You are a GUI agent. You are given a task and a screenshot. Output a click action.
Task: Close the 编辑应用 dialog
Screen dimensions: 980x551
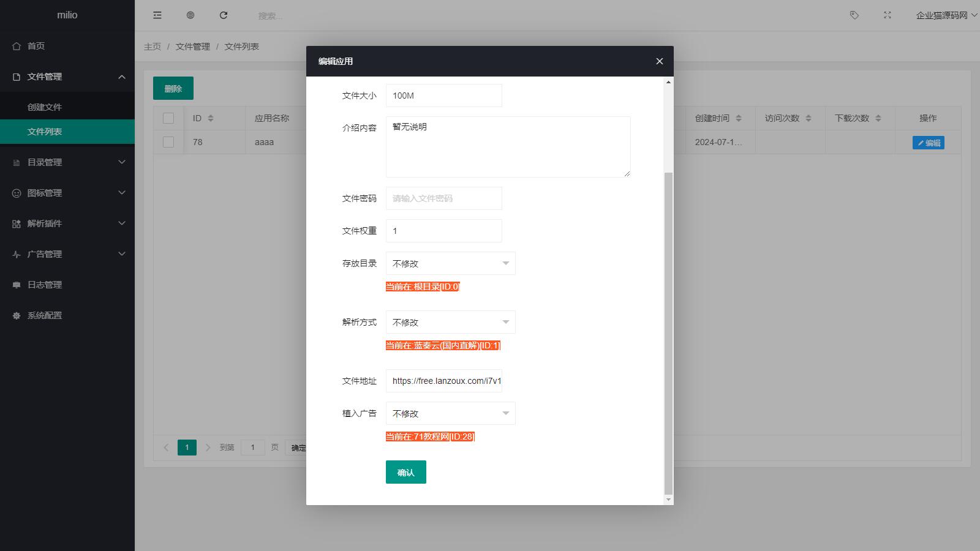[x=660, y=61]
